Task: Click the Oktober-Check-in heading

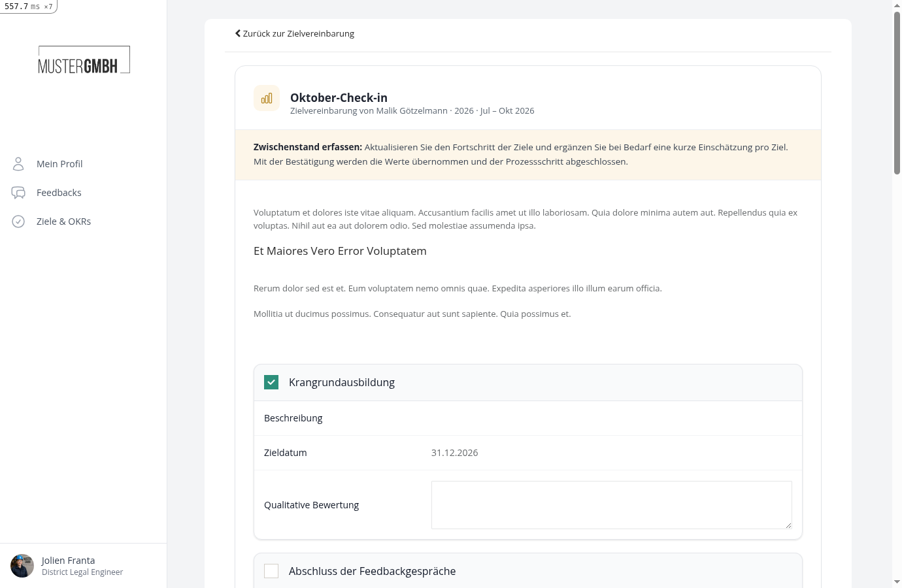Action: click(339, 97)
